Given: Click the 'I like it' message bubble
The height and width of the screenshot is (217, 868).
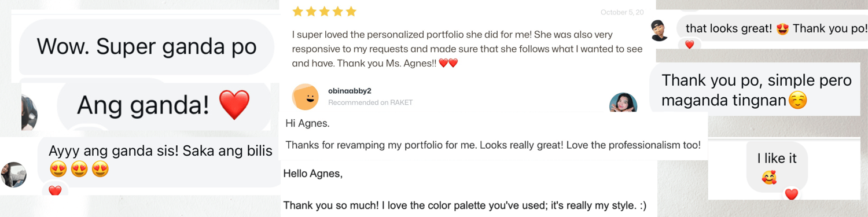Looking at the screenshot, I should [777, 167].
